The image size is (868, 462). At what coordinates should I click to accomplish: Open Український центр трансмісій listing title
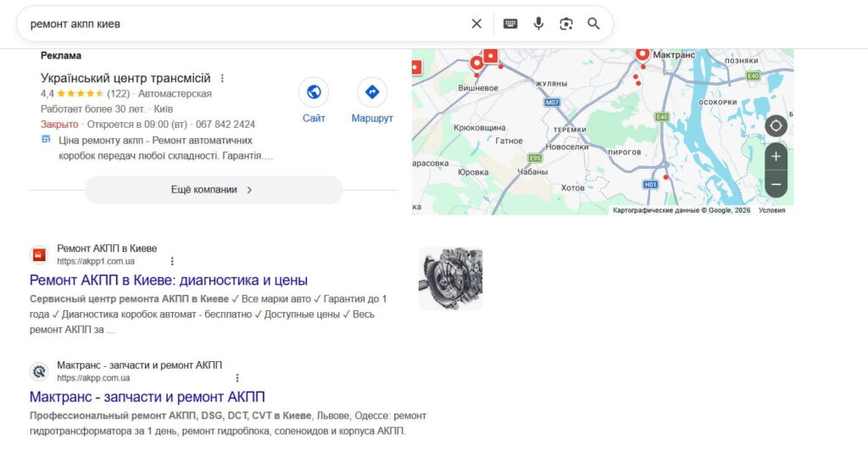pos(125,78)
